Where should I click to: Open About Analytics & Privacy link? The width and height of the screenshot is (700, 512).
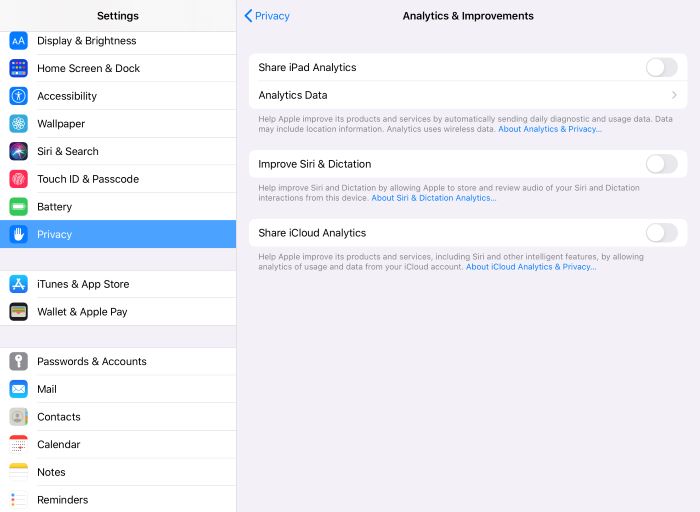[x=550, y=129]
